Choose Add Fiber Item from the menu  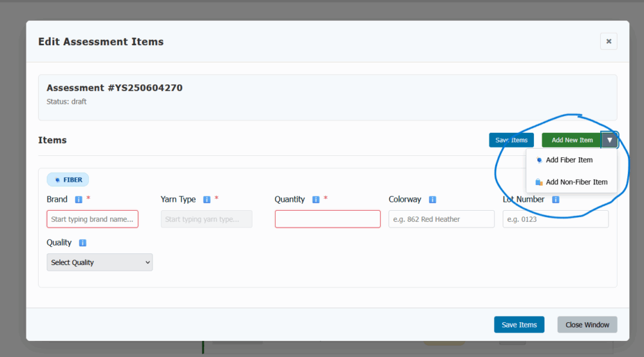click(569, 160)
